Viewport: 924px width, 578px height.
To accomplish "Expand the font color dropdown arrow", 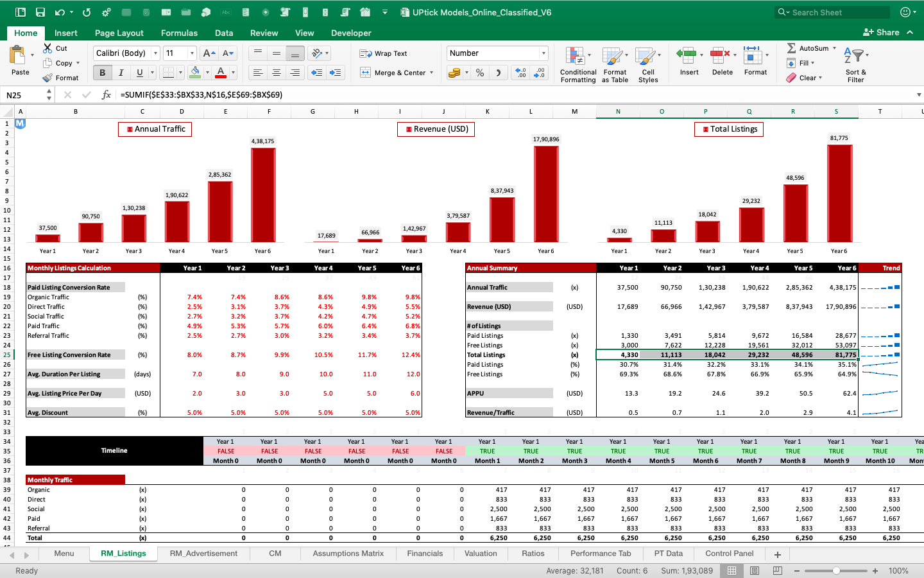I will [233, 73].
